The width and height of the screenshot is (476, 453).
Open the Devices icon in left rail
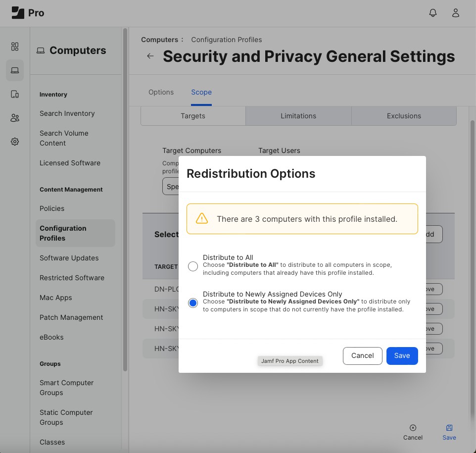(15, 94)
